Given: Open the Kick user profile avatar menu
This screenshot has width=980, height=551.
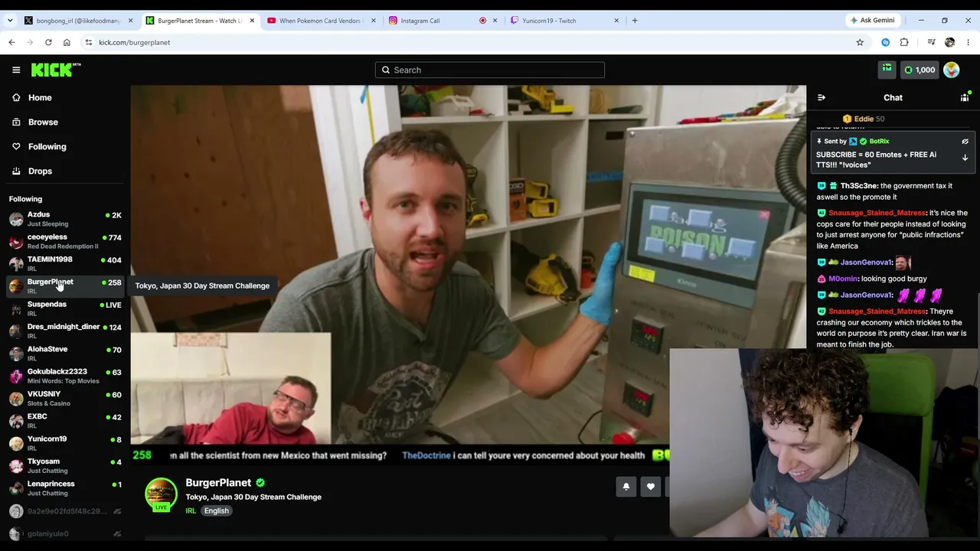Looking at the screenshot, I should pyautogui.click(x=952, y=70).
